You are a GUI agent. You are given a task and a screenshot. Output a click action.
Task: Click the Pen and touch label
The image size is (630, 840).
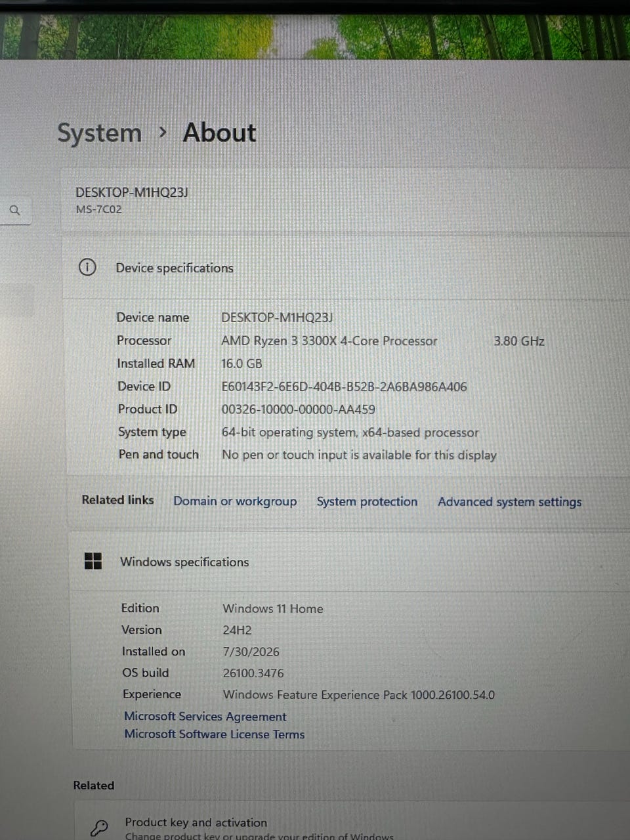(158, 454)
